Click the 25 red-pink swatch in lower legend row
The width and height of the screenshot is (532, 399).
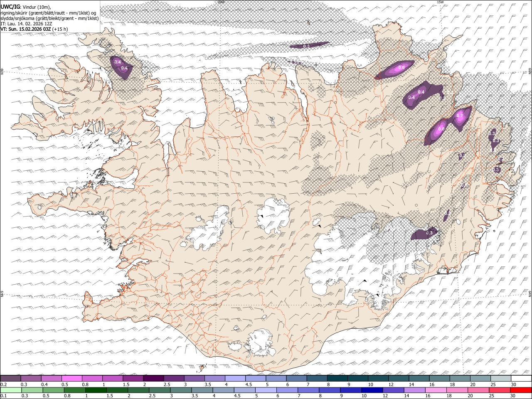click(x=499, y=390)
